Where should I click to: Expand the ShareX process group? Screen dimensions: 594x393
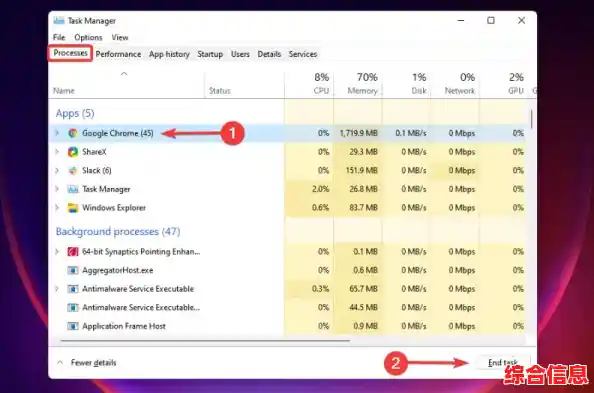tap(57, 152)
